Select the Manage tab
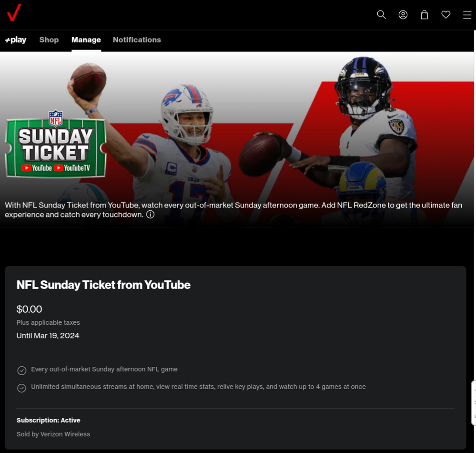Screen dimensions: 476x453 (x=86, y=40)
